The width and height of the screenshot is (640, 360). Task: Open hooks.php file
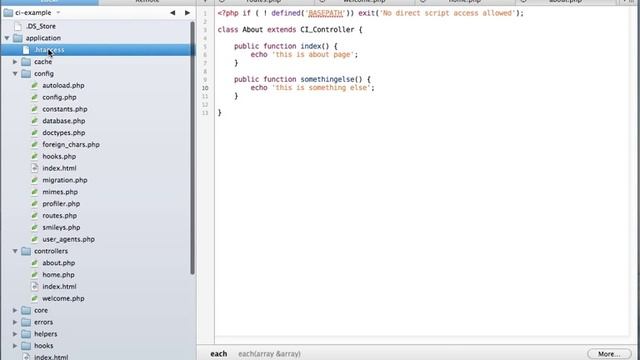[x=59, y=156]
